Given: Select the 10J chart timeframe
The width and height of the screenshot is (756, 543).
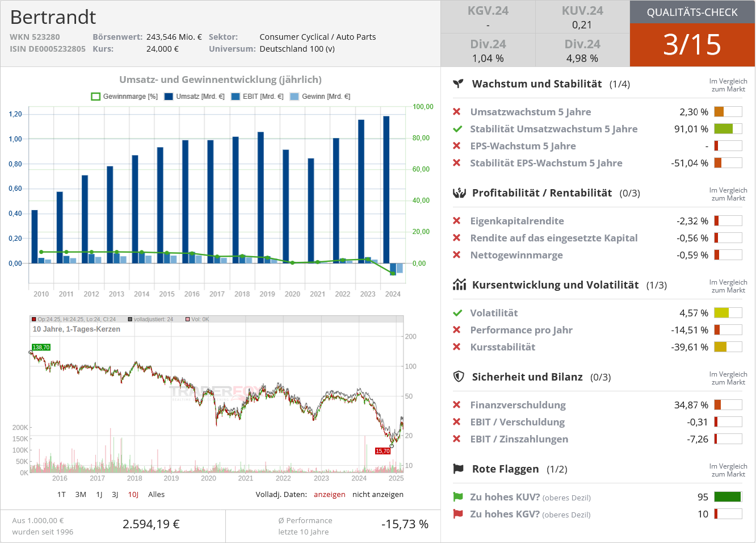Looking at the screenshot, I should pos(133,495).
